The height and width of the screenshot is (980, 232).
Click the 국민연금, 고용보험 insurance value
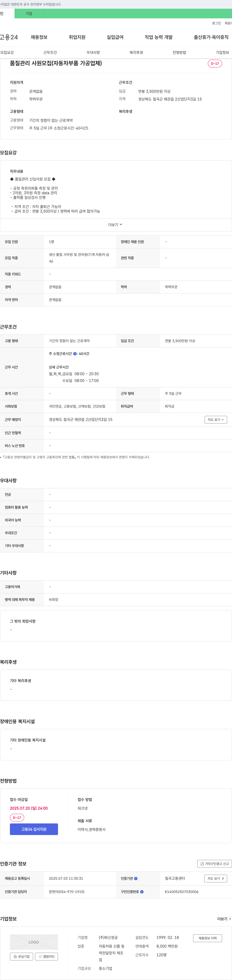click(77, 406)
